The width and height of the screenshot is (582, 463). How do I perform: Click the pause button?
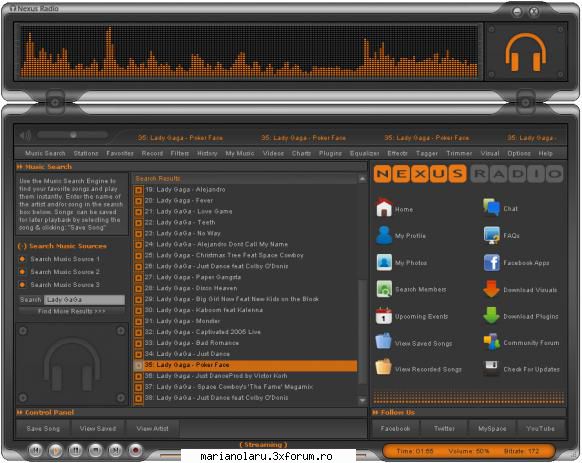pos(76,450)
